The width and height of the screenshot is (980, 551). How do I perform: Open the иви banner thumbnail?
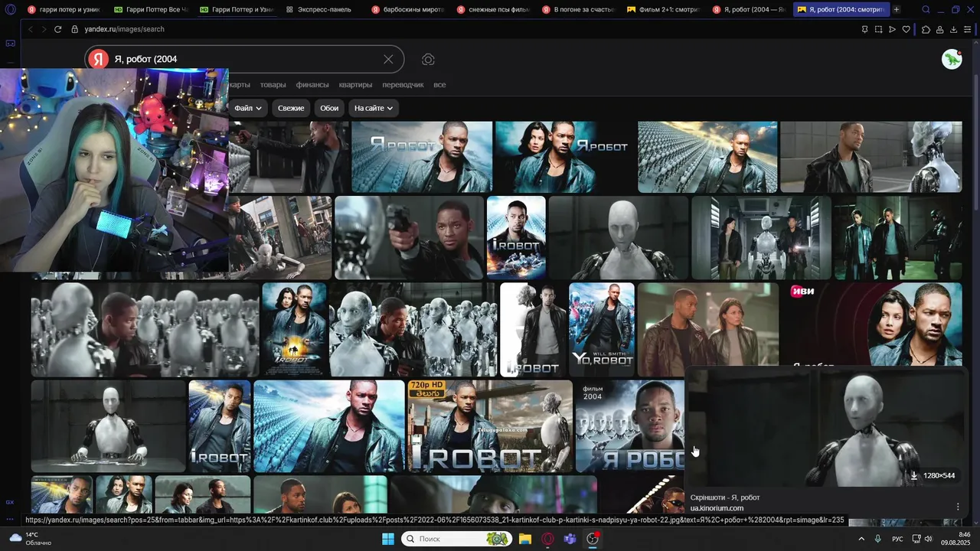tap(871, 324)
